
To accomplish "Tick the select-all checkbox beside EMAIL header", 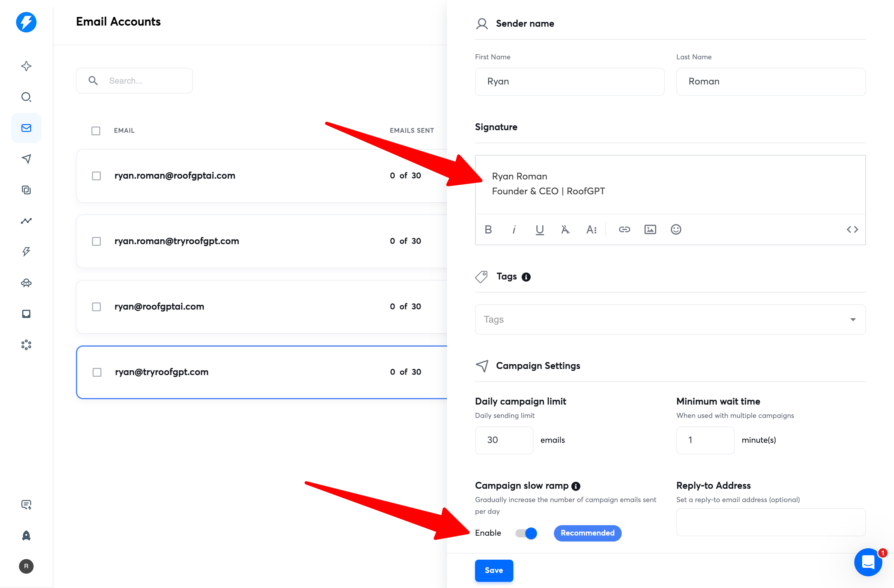I will [96, 131].
